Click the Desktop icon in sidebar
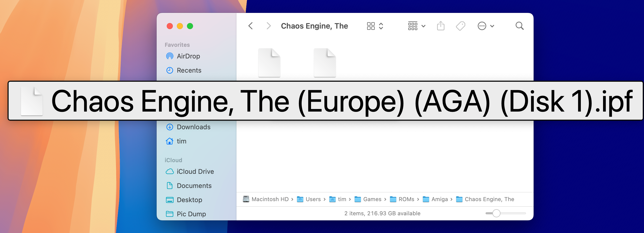644x233 pixels. point(170,200)
